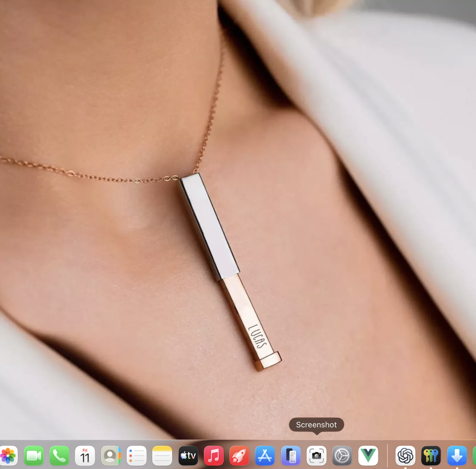Open the ChatGPT app in the Dock
476x469 pixels.
pyautogui.click(x=405, y=456)
